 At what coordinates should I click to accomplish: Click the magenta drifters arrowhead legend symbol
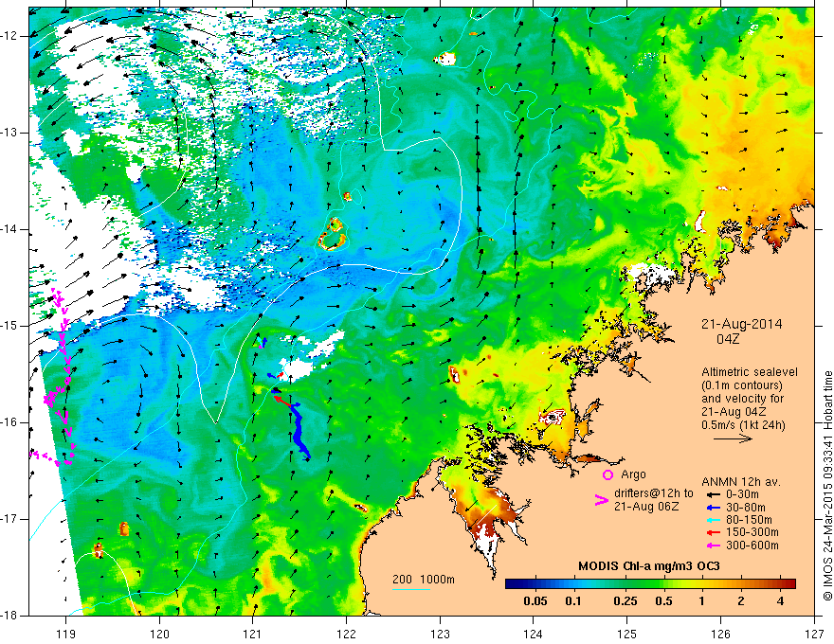click(601, 500)
